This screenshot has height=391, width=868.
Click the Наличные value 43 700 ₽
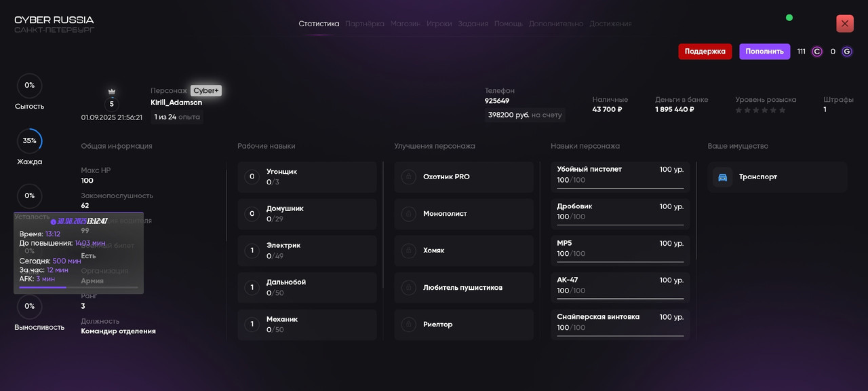pyautogui.click(x=608, y=109)
